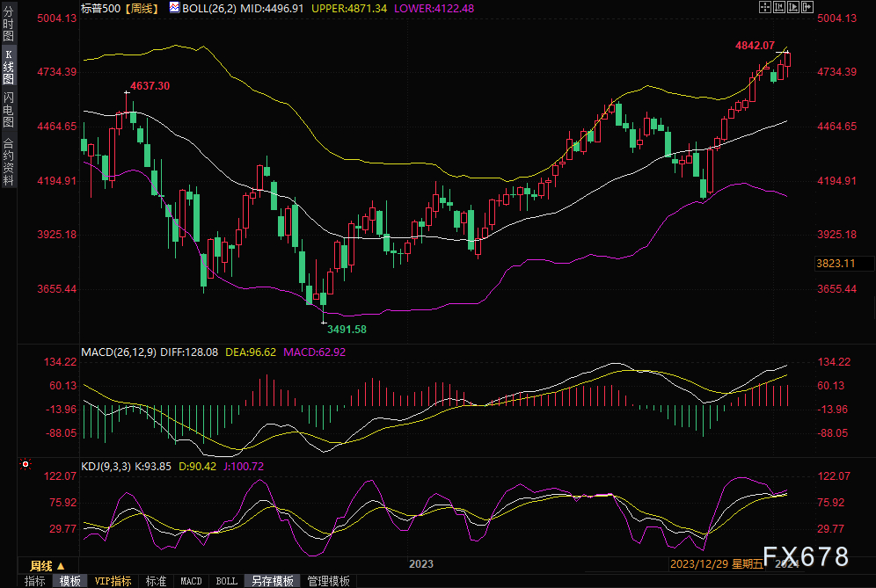Click the 管理模板 button

click(x=329, y=581)
